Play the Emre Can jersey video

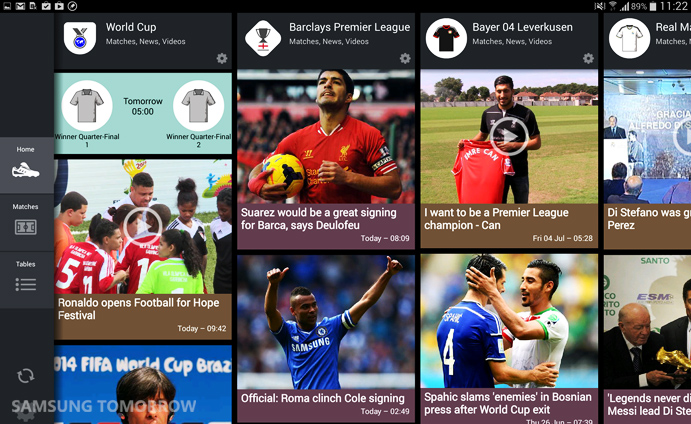point(509,136)
